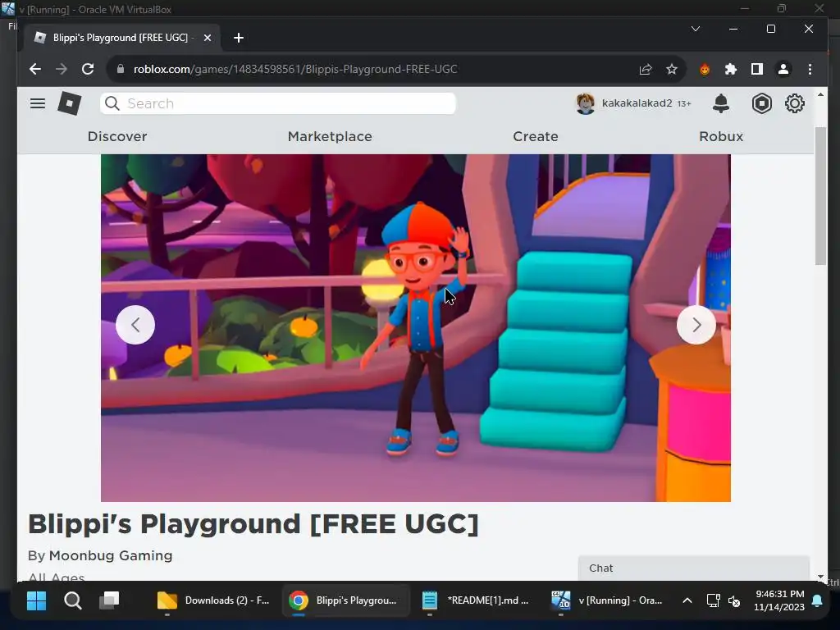Switch to README[1].md Notepad window
Viewport: 840px width, 630px height.
[x=476, y=600]
